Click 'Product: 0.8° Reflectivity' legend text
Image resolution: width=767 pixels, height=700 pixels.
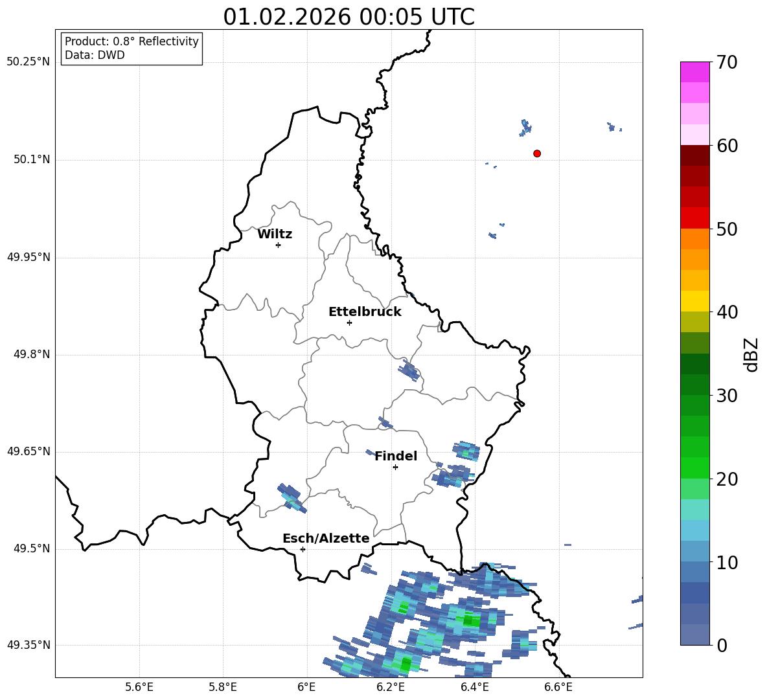(x=132, y=41)
